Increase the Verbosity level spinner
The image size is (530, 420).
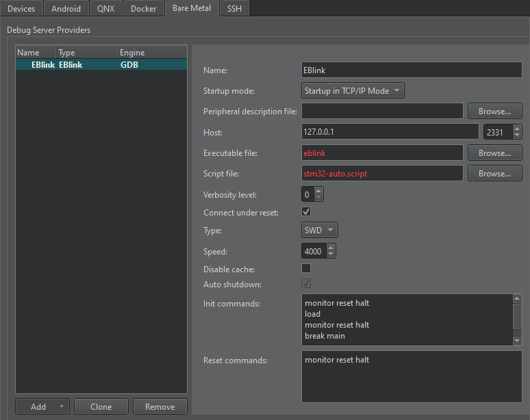pyautogui.click(x=318, y=192)
